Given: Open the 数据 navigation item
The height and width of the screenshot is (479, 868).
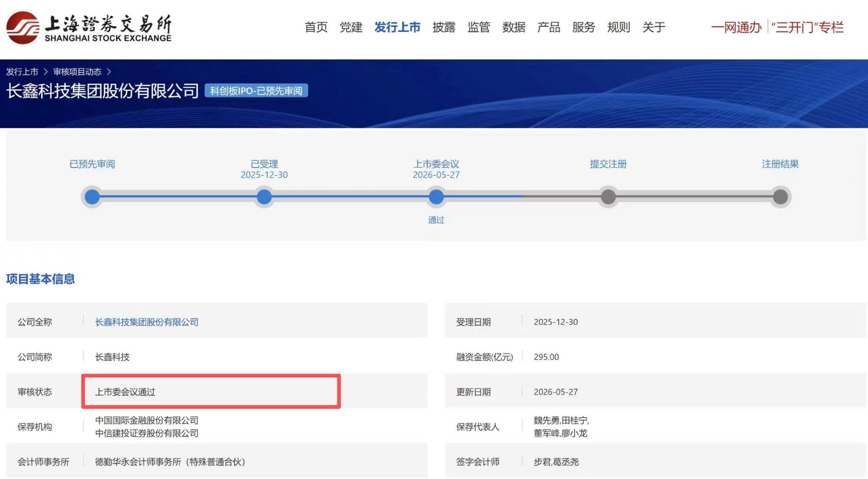Looking at the screenshot, I should click(514, 27).
